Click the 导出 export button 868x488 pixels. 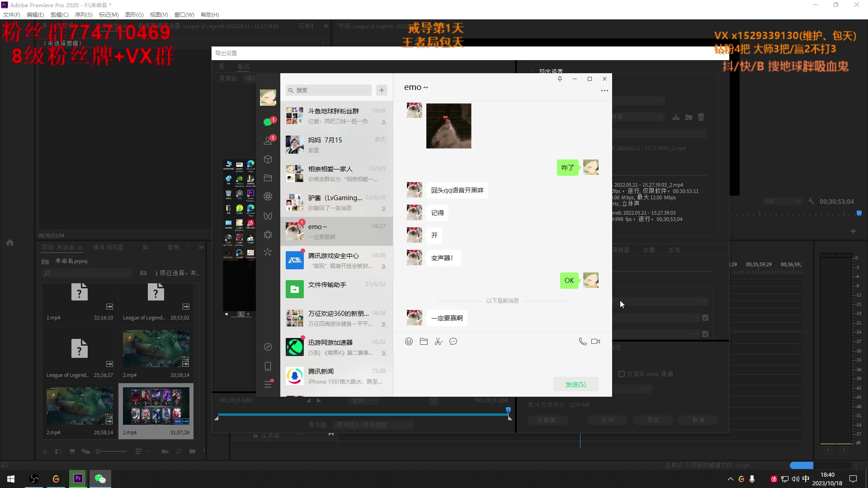[652, 420]
